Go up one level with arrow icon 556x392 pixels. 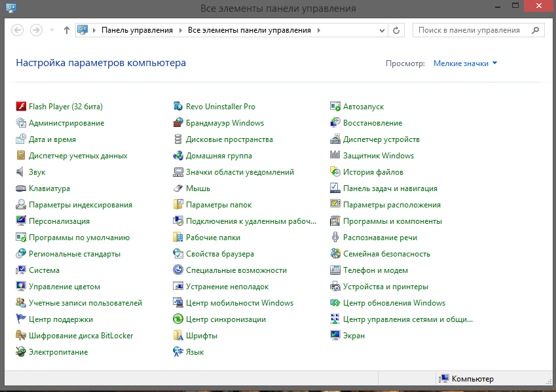tap(66, 31)
